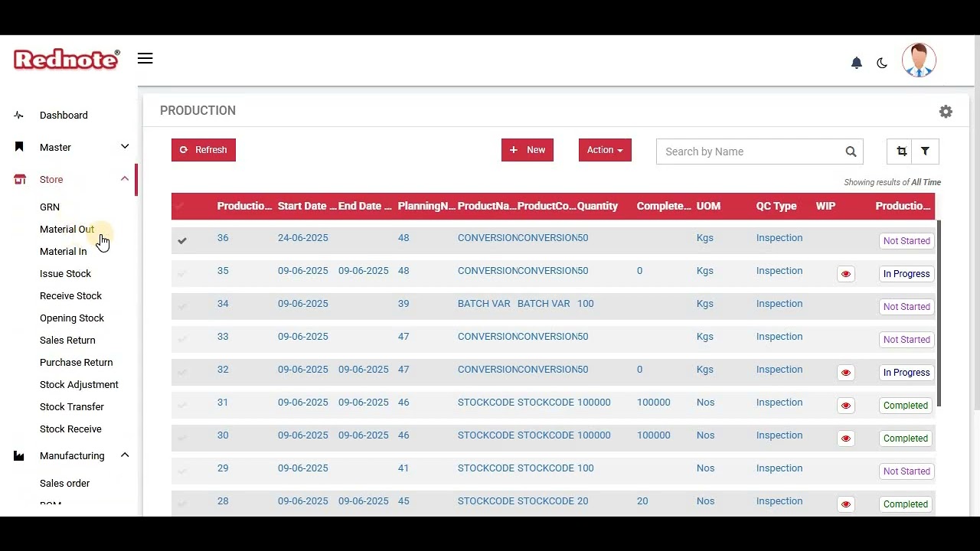The image size is (980, 551).
Task: Collapse the Manufacturing menu chevron
Action: pos(125,455)
